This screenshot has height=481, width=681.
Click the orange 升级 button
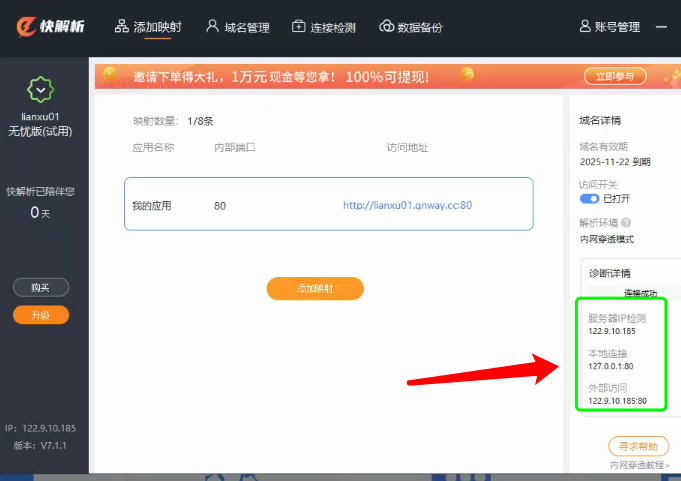(41, 315)
